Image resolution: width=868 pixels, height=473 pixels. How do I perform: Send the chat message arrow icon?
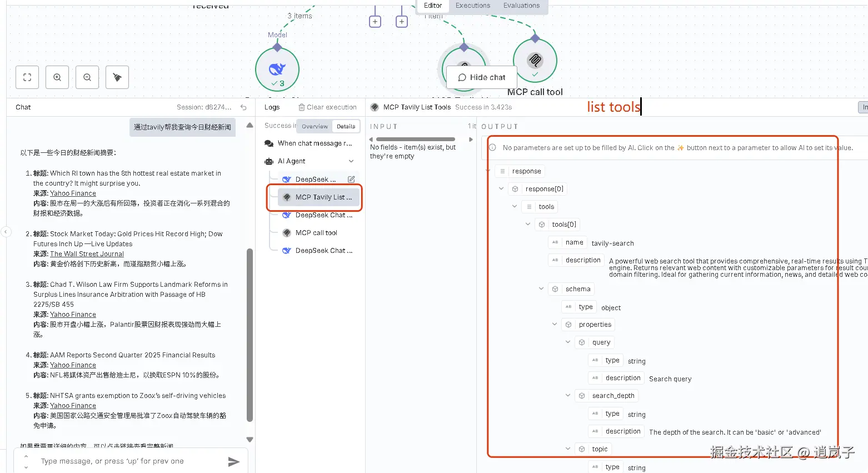(x=234, y=461)
